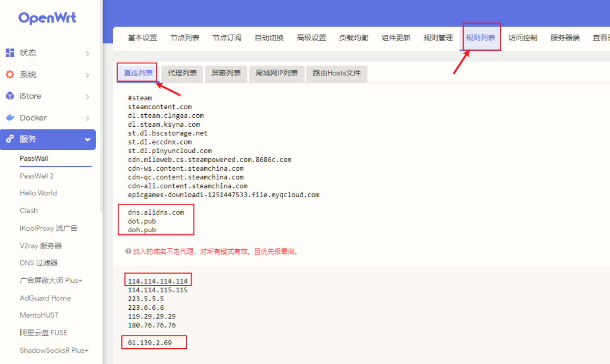This screenshot has height=364, width=610.
Task: Open the 负载均衡 tab
Action: [x=354, y=38]
